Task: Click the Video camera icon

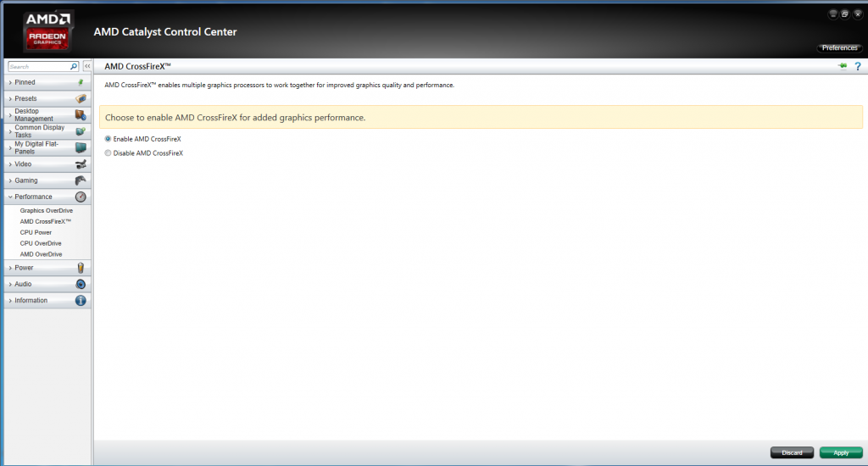Action: click(81, 164)
